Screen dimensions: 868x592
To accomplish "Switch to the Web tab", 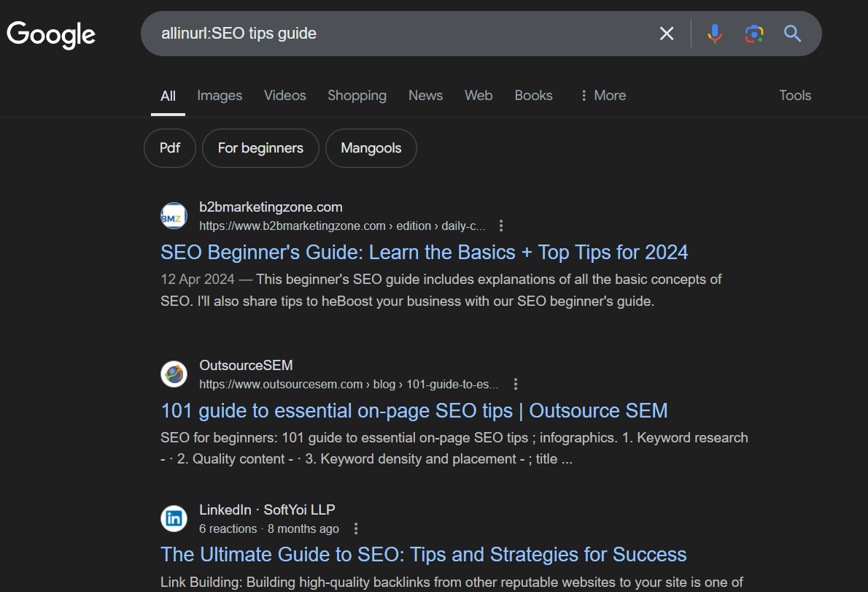I will coord(478,95).
